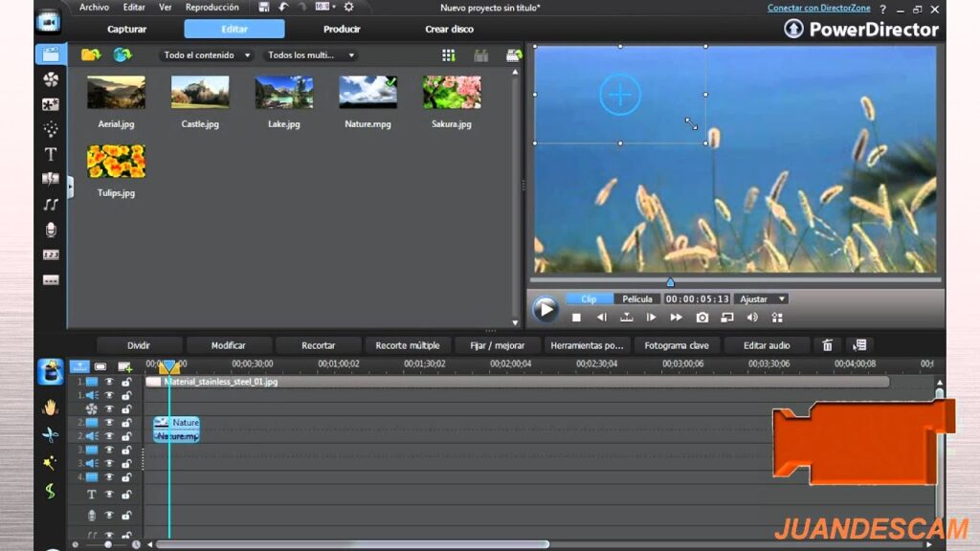This screenshot has width=980, height=551.
Task: Open the Archivo menu
Action: pyautogui.click(x=94, y=8)
